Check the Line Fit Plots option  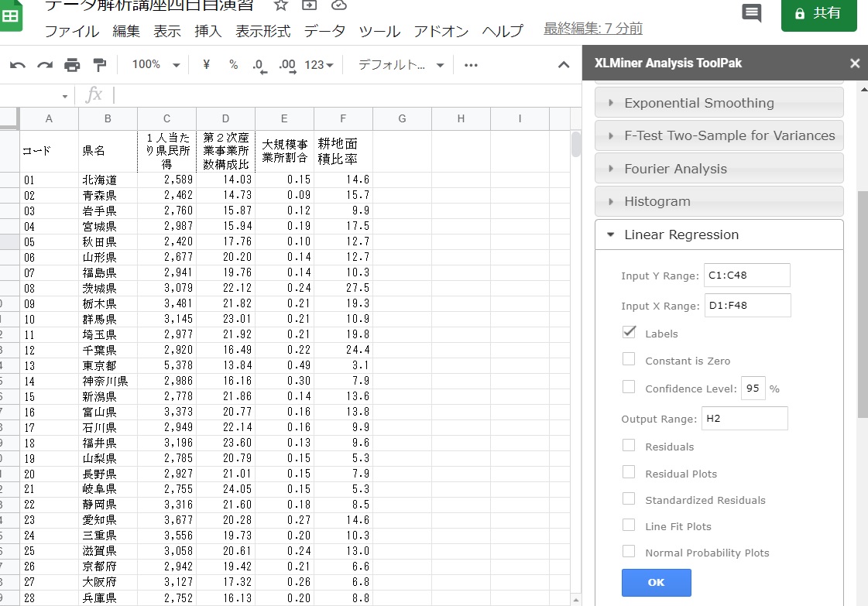click(x=629, y=525)
